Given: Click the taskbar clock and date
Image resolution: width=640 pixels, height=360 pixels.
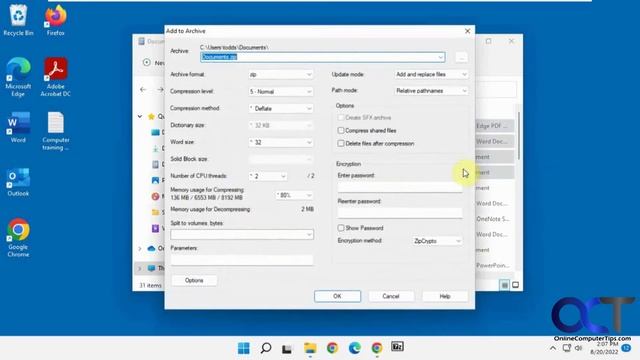Looking at the screenshot, I should point(604,348).
